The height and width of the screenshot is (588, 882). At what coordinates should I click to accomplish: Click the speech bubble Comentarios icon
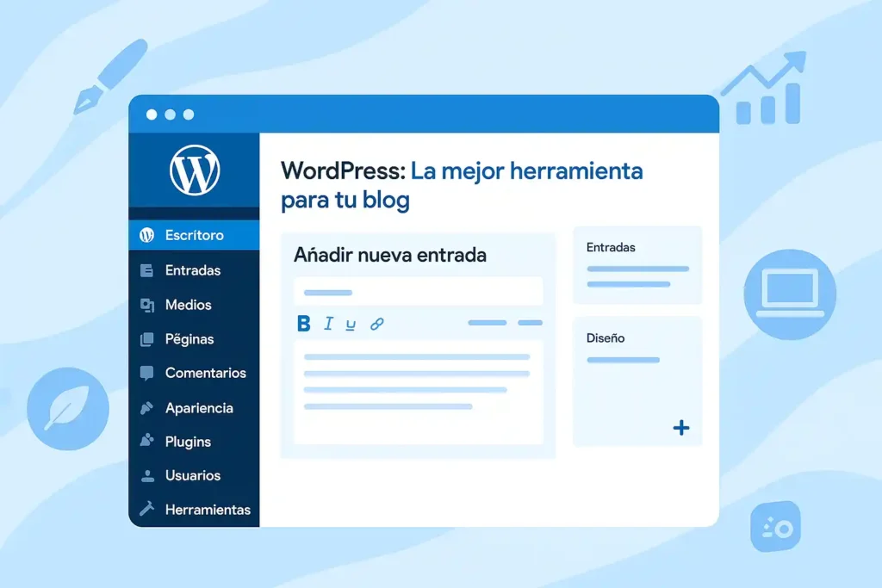coord(146,373)
